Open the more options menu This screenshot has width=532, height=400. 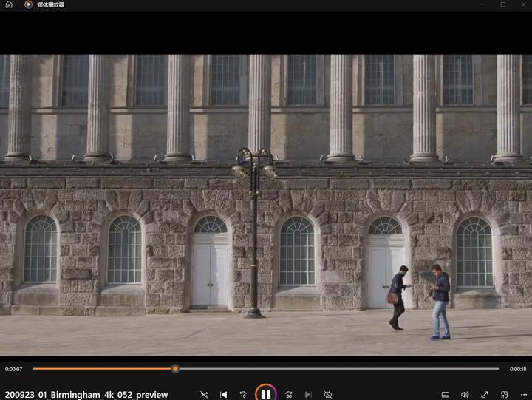523,395
